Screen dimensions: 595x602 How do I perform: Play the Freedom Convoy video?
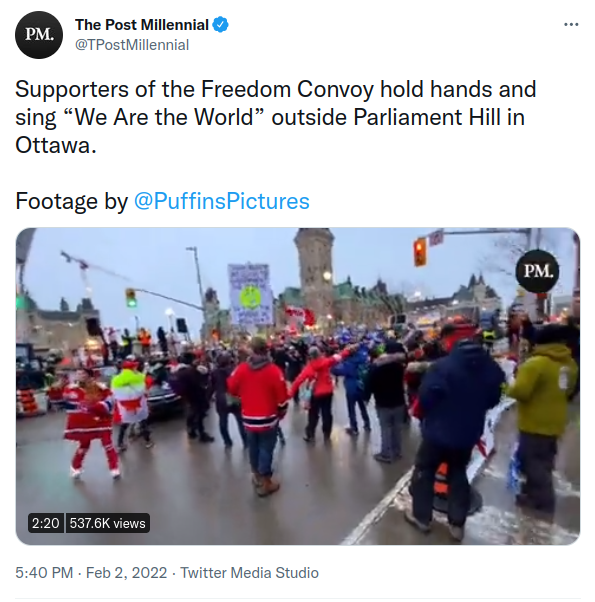298,386
